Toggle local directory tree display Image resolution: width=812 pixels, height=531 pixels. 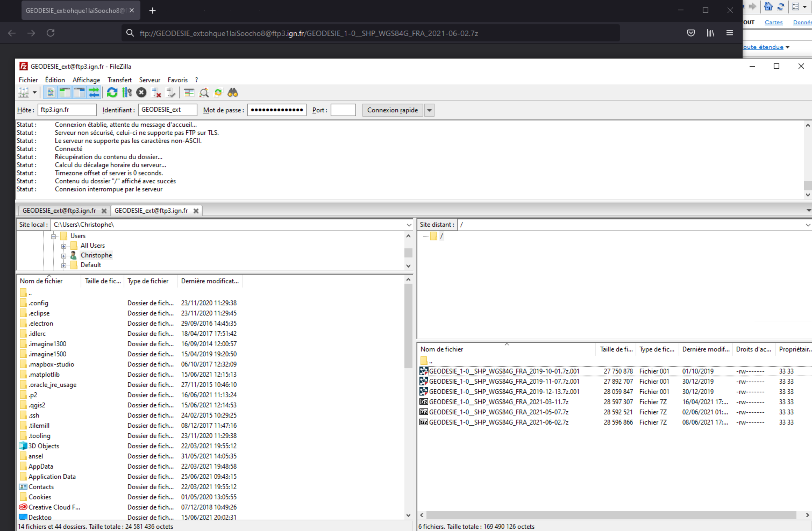65,92
